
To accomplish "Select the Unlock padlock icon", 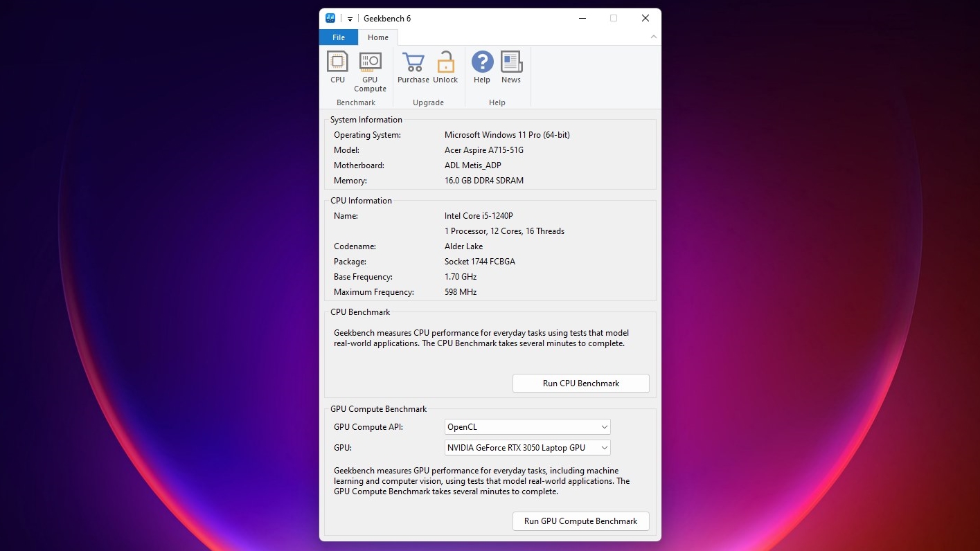I will [x=445, y=67].
